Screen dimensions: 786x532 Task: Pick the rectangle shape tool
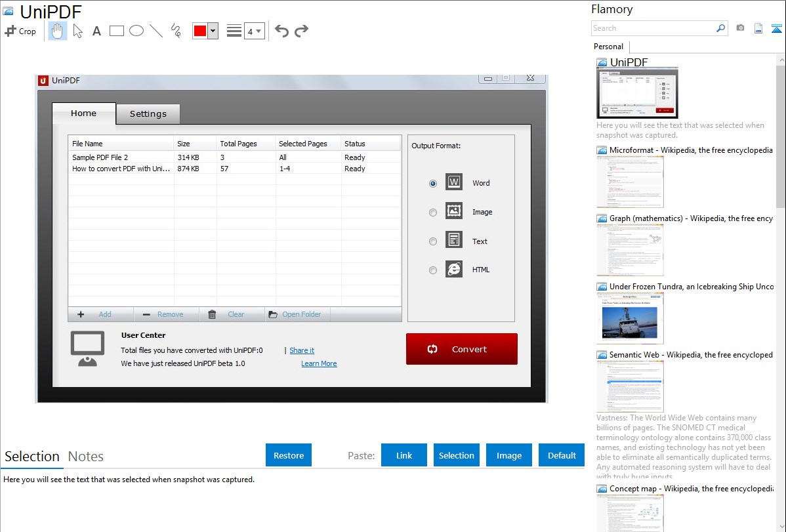(x=117, y=31)
